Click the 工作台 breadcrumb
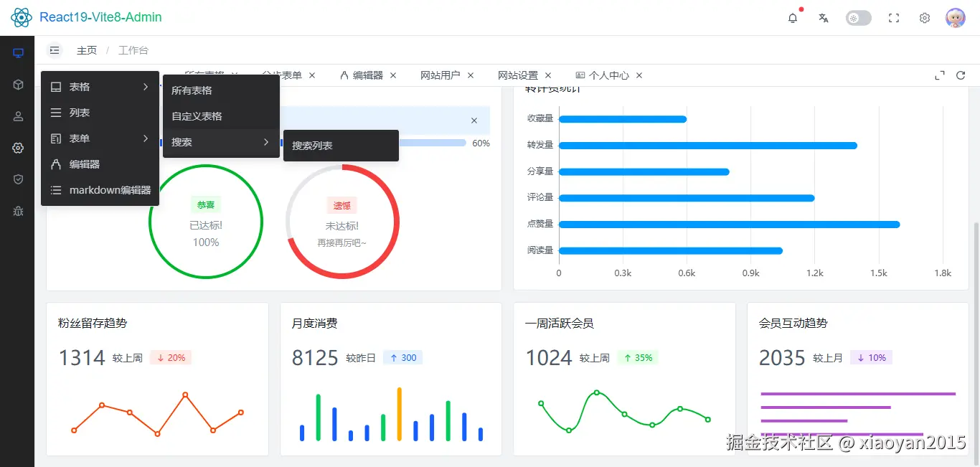This screenshot has height=467, width=980. [x=133, y=50]
